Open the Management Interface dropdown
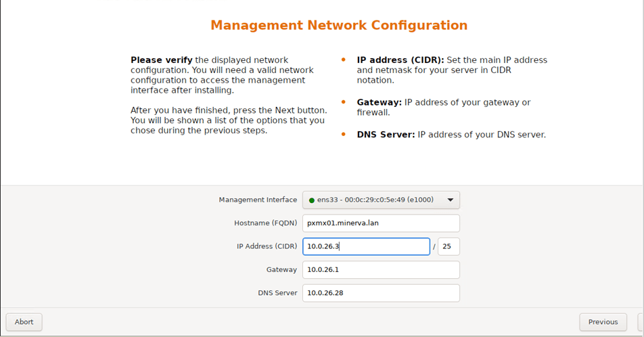Viewport: 644px width, 337px height. point(380,200)
